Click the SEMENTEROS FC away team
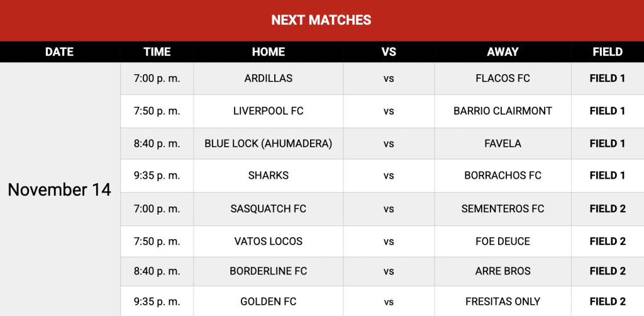Image resolution: width=644 pixels, height=316 pixels. [502, 208]
